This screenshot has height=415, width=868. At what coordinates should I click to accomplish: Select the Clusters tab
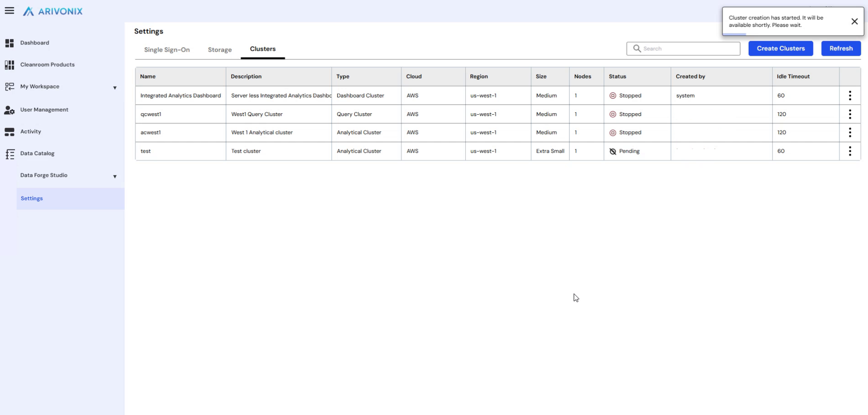point(263,49)
